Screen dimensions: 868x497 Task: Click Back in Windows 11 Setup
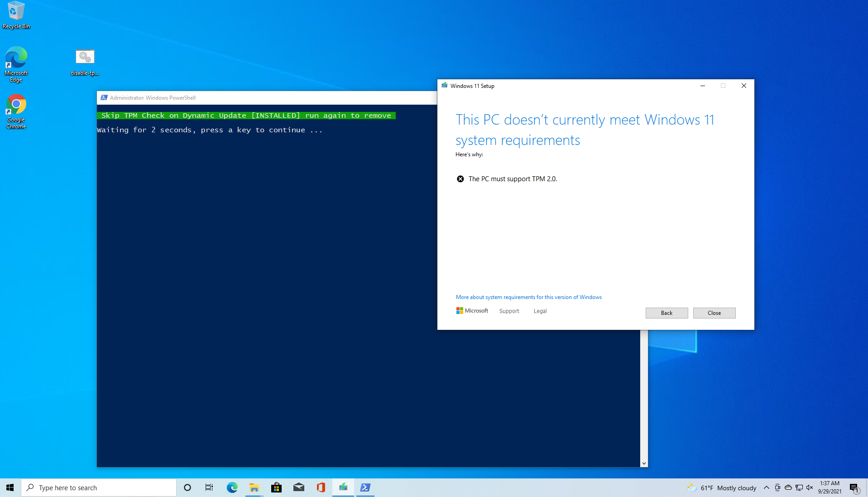(x=667, y=313)
